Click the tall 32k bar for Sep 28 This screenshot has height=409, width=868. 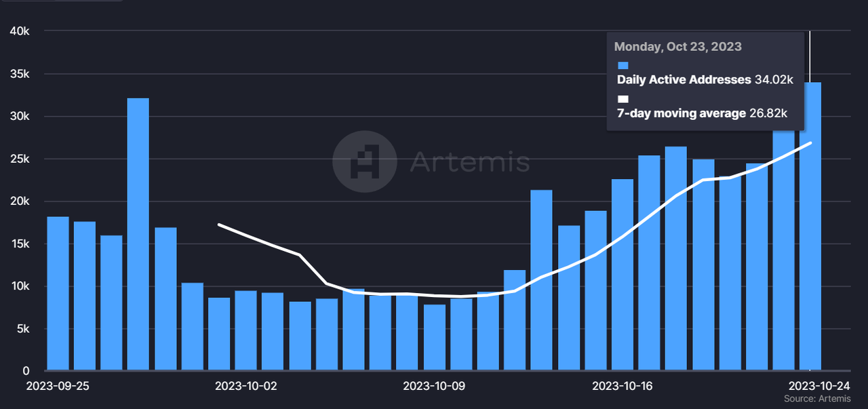(x=138, y=234)
